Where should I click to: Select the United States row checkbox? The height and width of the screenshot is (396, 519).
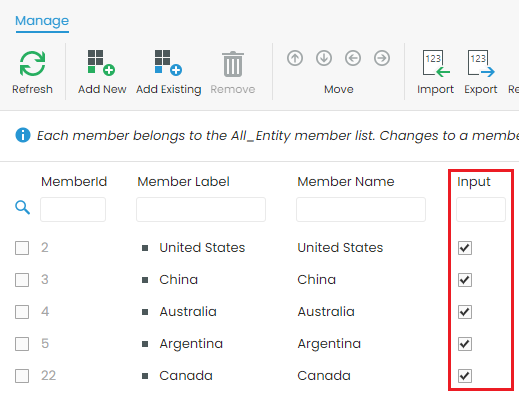pos(22,248)
